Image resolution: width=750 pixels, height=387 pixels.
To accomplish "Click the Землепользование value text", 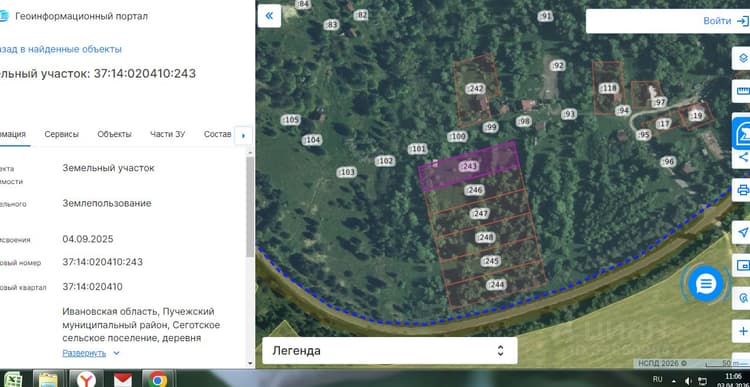I will (107, 203).
